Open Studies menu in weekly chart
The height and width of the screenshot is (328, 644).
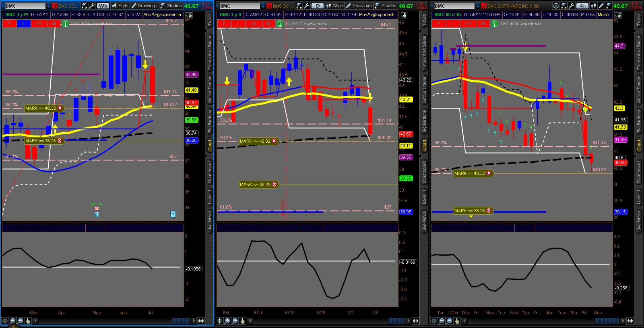171,6
